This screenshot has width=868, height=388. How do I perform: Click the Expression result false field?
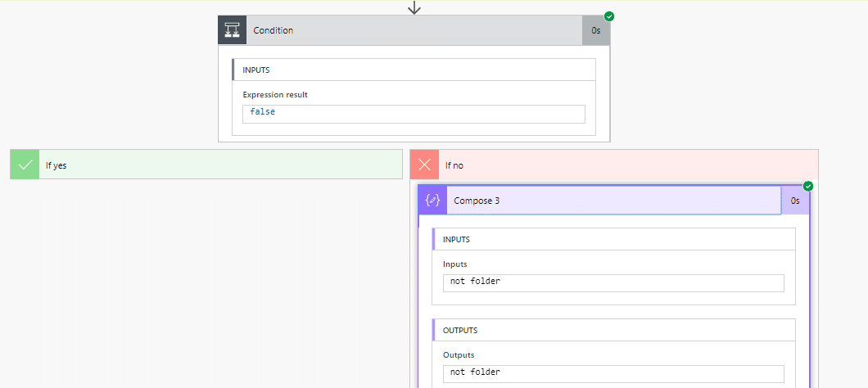tap(414, 114)
